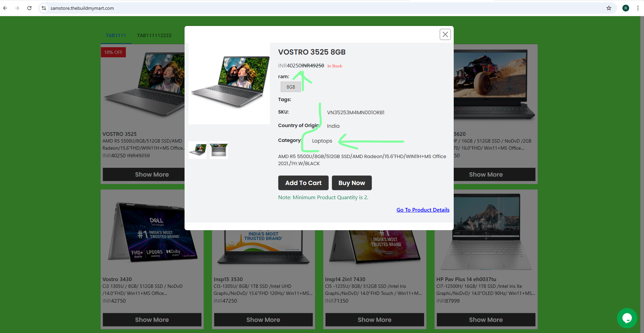Screen dimensions: 644x333
Task: Click the Laptops category value
Action: click(322, 141)
